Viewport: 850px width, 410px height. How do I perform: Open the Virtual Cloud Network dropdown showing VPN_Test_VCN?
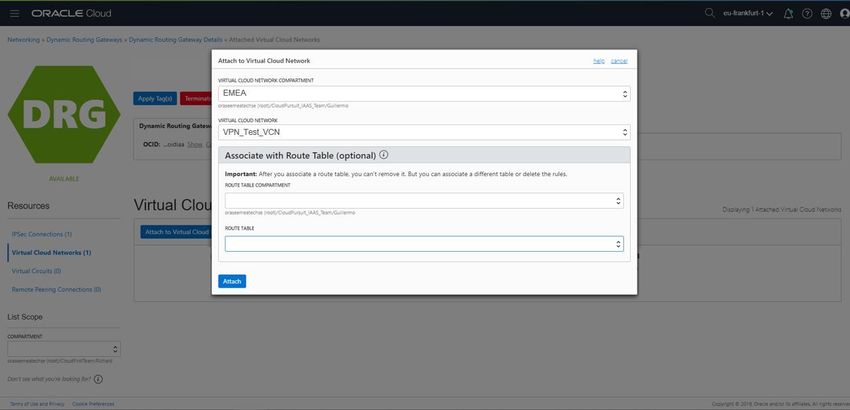point(424,132)
